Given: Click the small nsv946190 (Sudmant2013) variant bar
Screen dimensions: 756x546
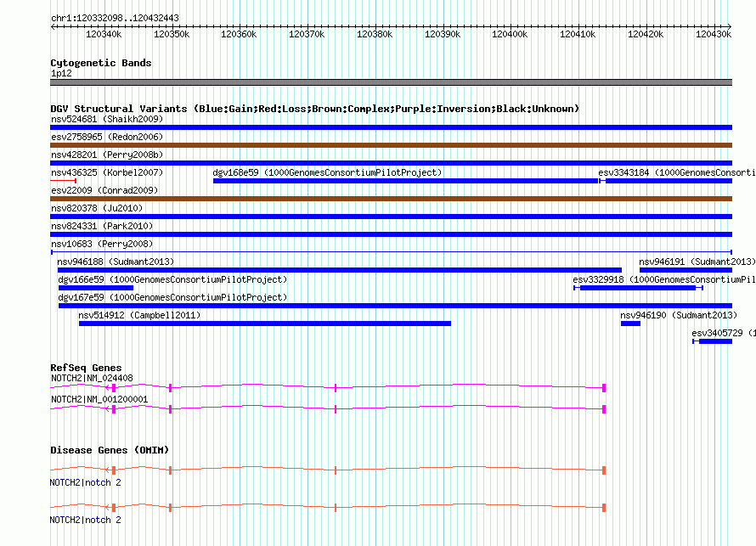Looking at the screenshot, I should (x=630, y=324).
